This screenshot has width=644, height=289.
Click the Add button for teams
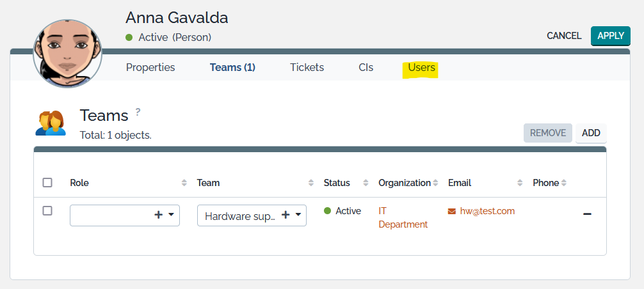[x=591, y=133]
